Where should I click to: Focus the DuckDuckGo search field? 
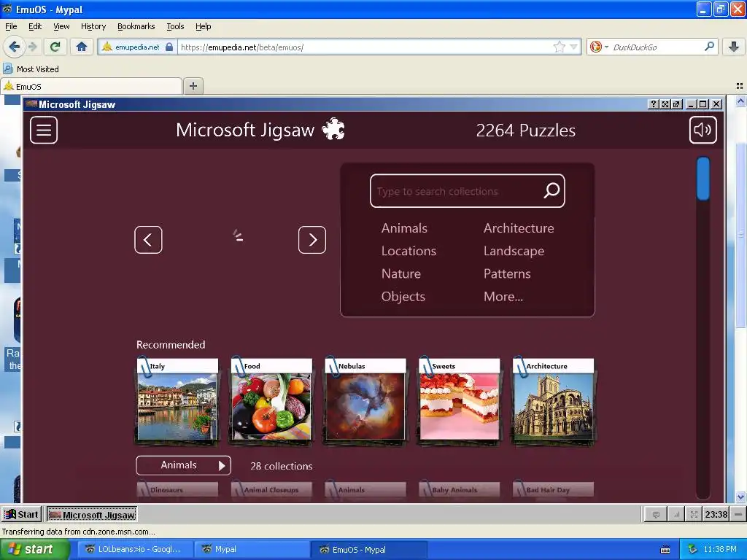pyautogui.click(x=657, y=47)
